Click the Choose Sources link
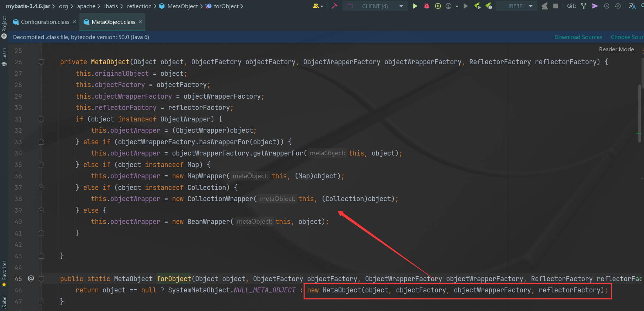644x311 pixels. click(x=627, y=37)
